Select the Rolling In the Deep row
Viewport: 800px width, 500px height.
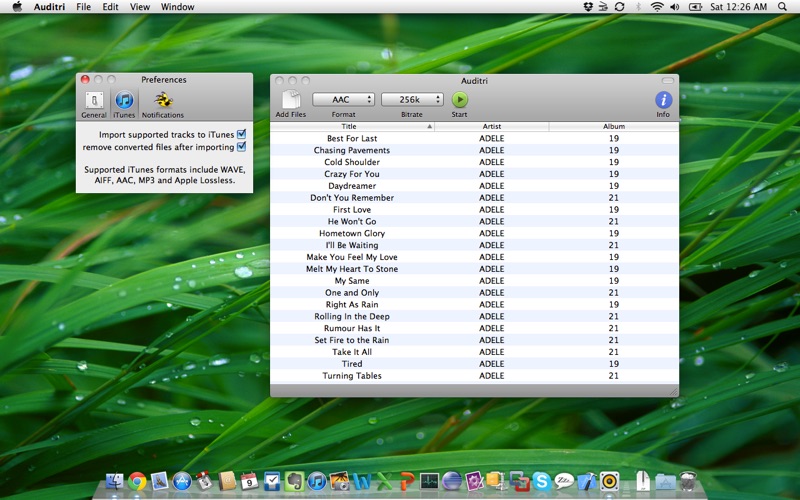pos(474,316)
